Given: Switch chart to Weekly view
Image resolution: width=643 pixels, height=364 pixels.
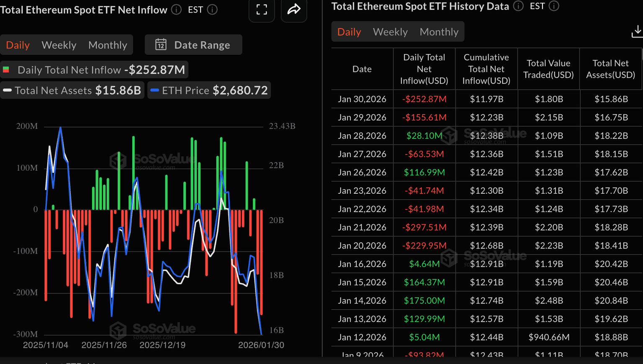Looking at the screenshot, I should 59,45.
